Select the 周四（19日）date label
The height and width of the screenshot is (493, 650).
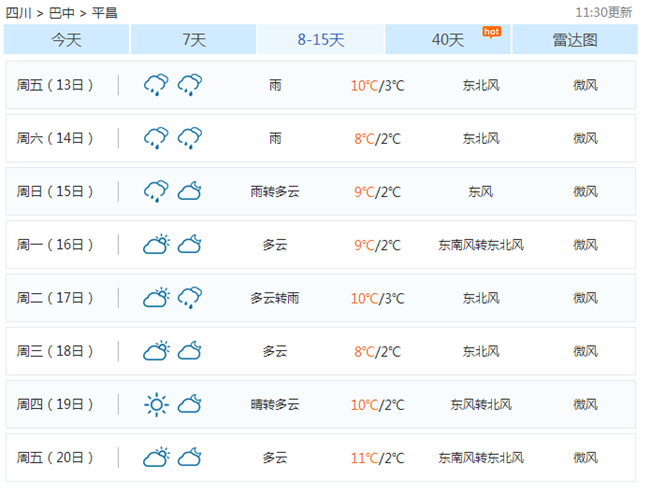click(55, 404)
